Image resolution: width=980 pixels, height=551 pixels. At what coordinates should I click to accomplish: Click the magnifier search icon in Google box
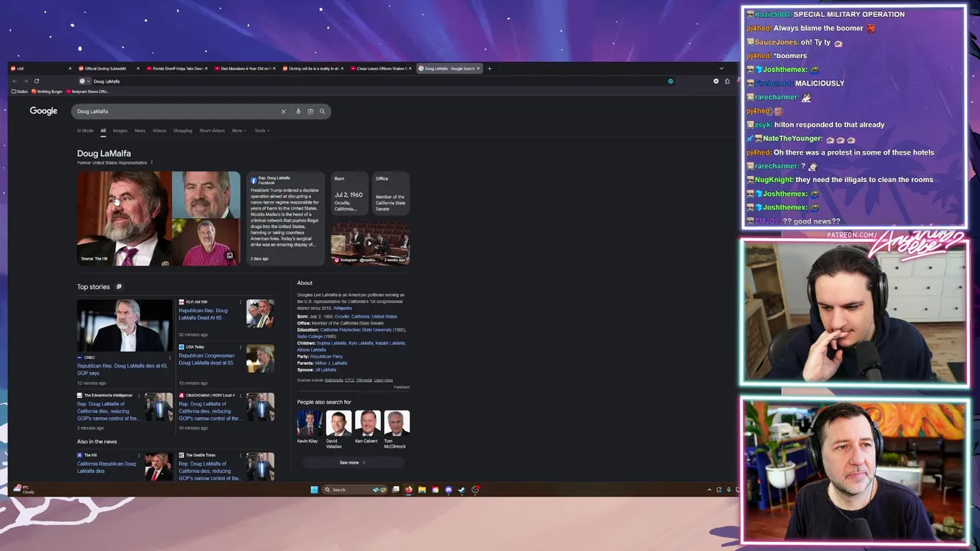coord(322,112)
